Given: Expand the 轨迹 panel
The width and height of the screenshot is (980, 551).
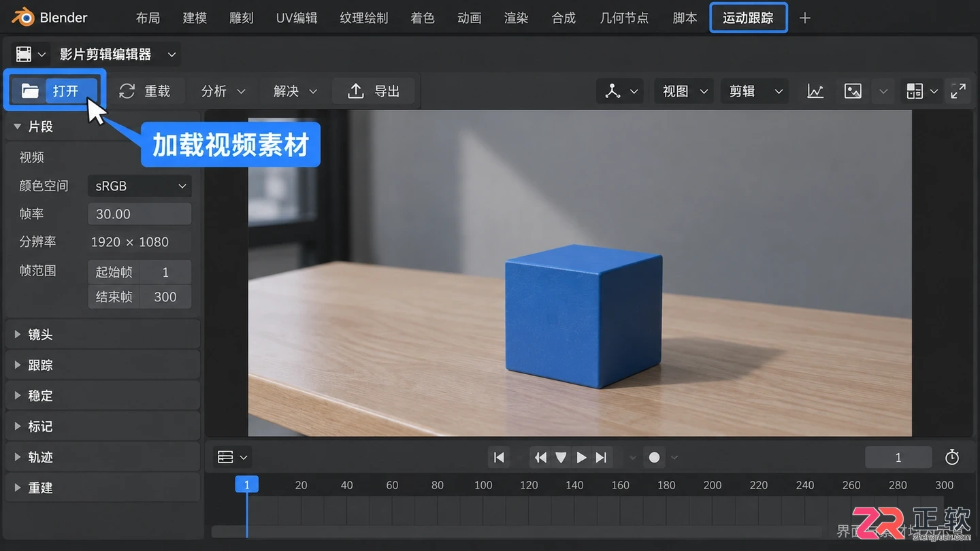Looking at the screenshot, I should (102, 457).
